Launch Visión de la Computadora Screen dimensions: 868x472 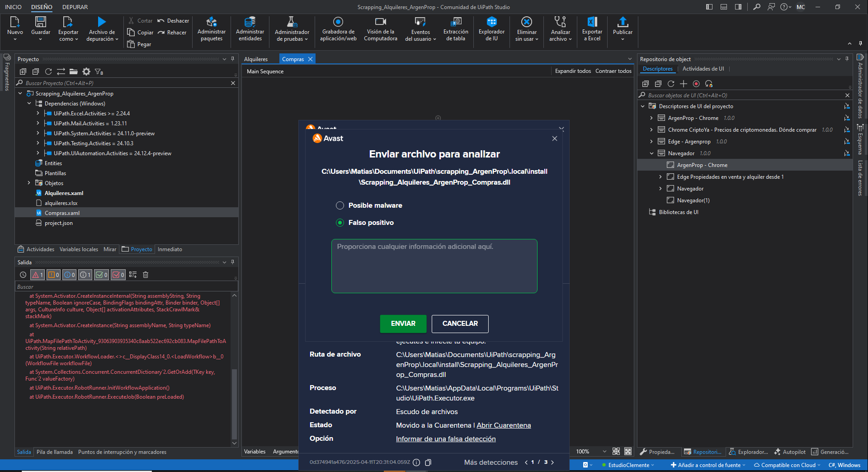381,29
